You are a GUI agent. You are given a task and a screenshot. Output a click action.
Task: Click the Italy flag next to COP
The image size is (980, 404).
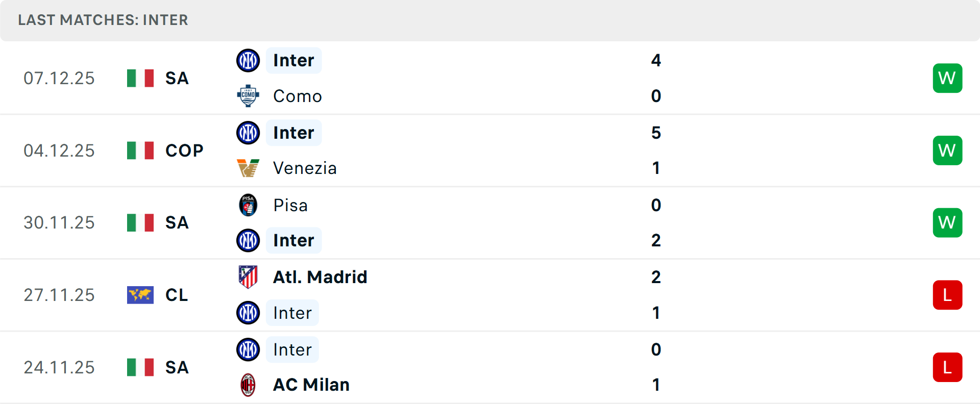pyautogui.click(x=140, y=150)
